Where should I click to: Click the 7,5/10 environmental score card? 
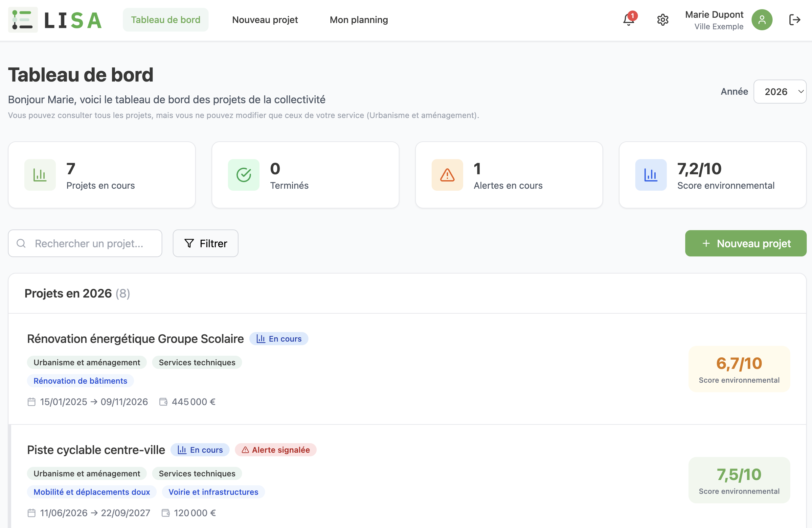(739, 480)
